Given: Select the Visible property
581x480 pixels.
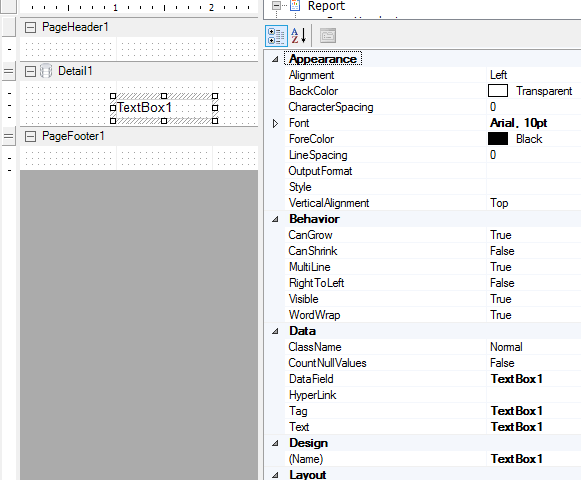Looking at the screenshot, I should (303, 299).
